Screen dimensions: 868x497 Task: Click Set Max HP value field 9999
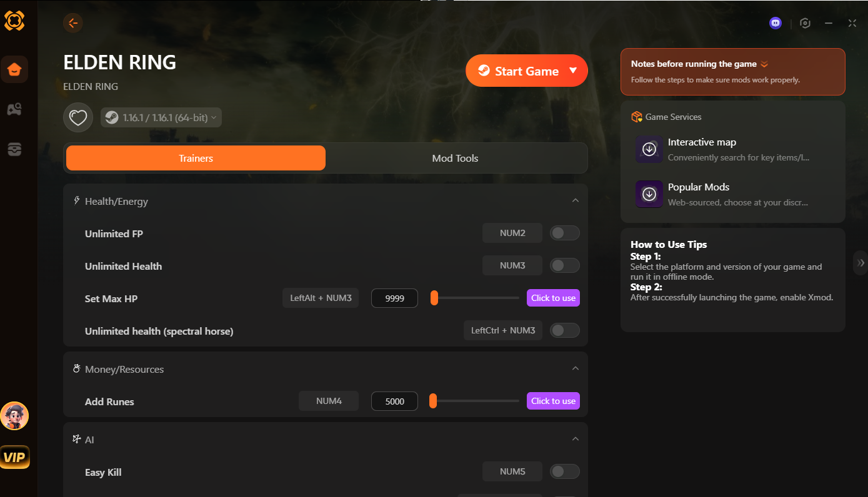click(394, 298)
